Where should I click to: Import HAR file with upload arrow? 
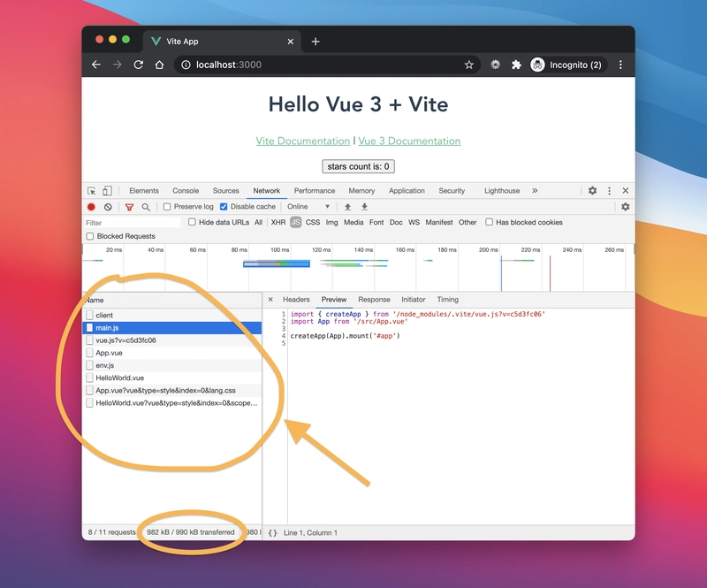[x=347, y=207]
